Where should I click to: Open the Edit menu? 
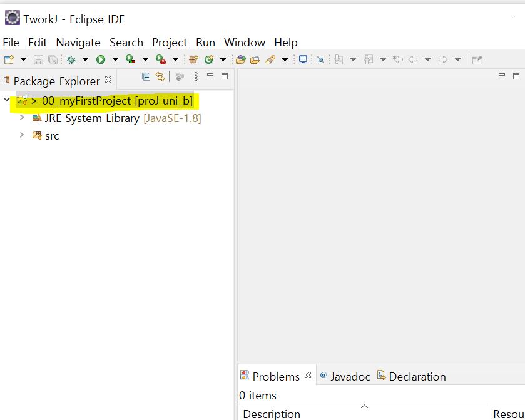[x=38, y=43]
